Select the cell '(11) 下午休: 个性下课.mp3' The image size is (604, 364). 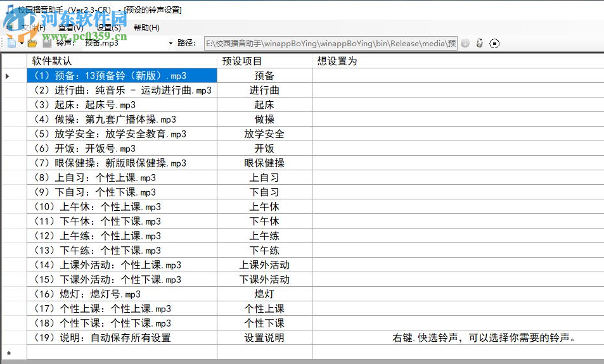click(122, 221)
